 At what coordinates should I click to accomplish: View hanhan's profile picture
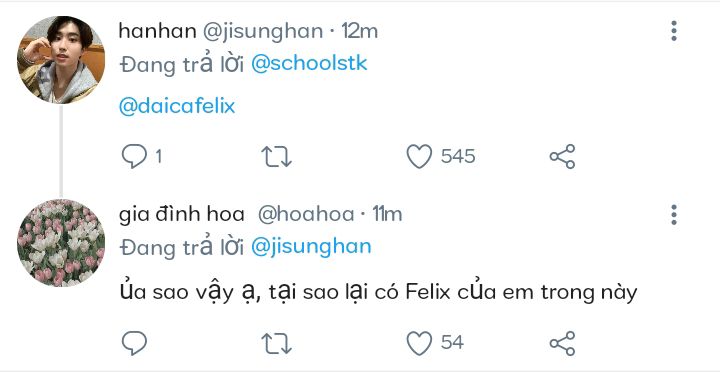(61, 60)
